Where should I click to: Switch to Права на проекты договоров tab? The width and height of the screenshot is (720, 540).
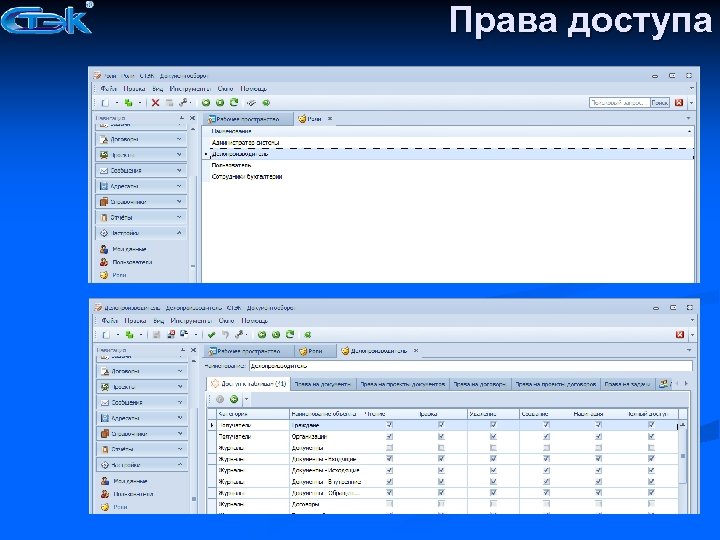tap(556, 384)
